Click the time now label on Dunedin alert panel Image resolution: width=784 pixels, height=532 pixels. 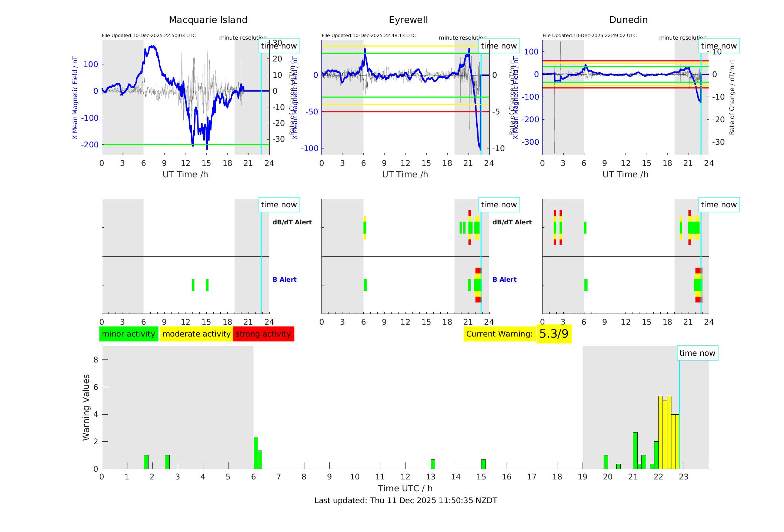tap(719, 205)
